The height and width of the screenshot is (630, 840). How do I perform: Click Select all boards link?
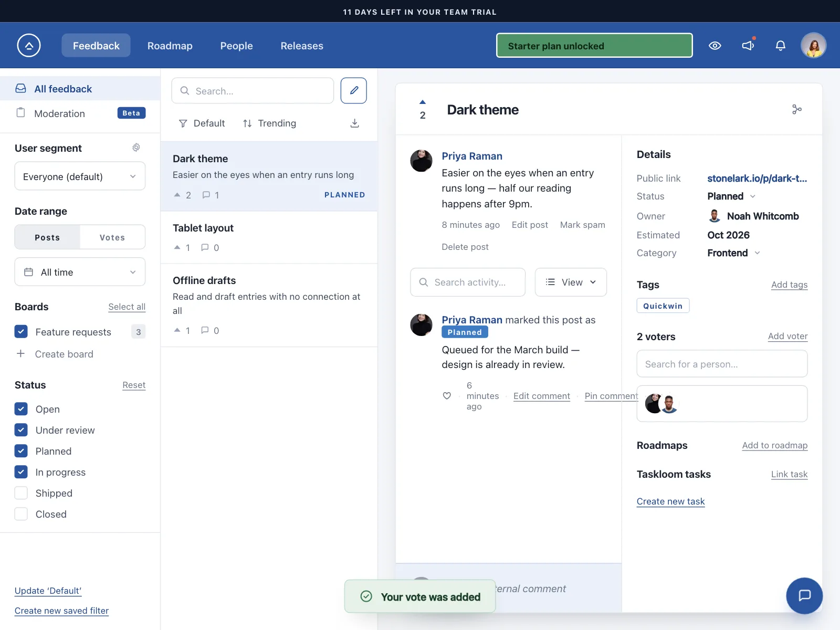127,307
